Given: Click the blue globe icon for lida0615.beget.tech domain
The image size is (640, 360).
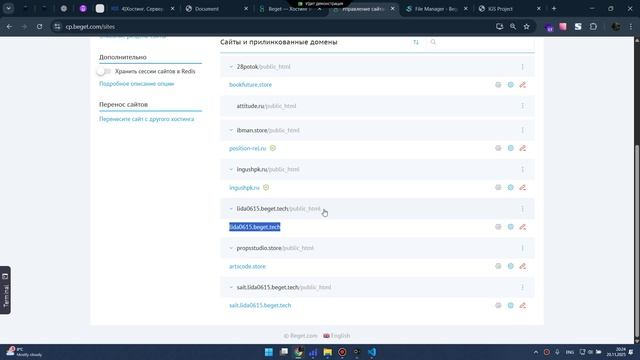Looking at the screenshot, I should 511,227.
